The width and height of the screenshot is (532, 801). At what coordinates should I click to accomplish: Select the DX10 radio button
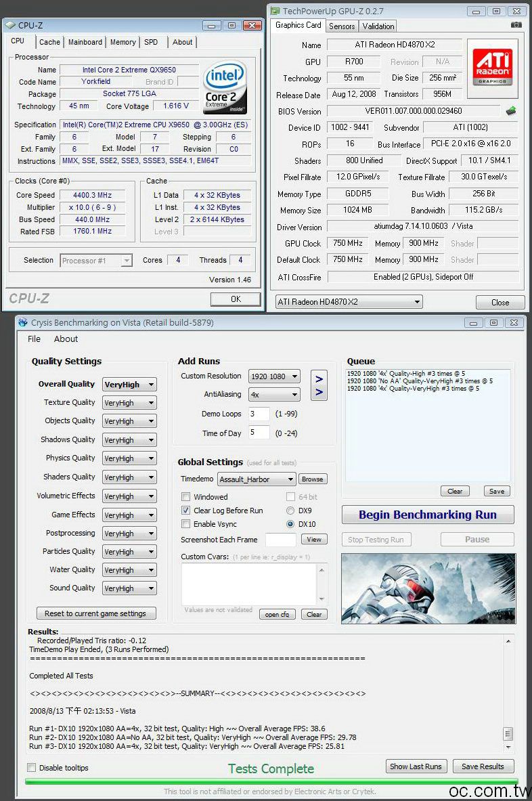click(290, 524)
